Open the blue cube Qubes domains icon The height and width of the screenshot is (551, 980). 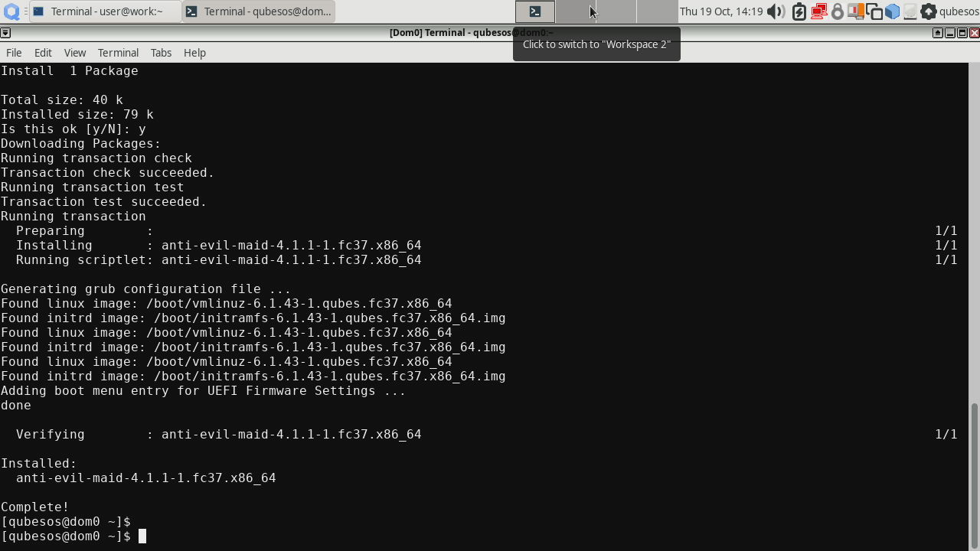[893, 11]
